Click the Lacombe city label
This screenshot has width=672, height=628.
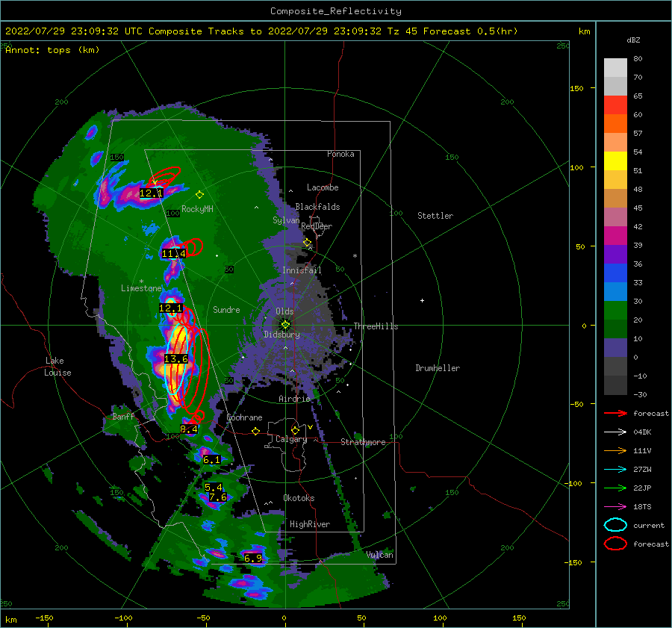click(x=323, y=187)
